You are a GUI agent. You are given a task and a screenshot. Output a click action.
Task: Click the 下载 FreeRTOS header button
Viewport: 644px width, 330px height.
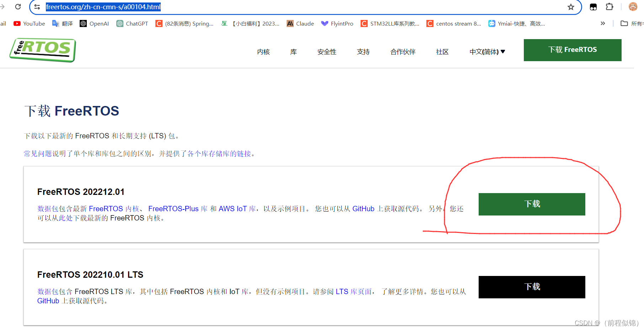coord(573,50)
